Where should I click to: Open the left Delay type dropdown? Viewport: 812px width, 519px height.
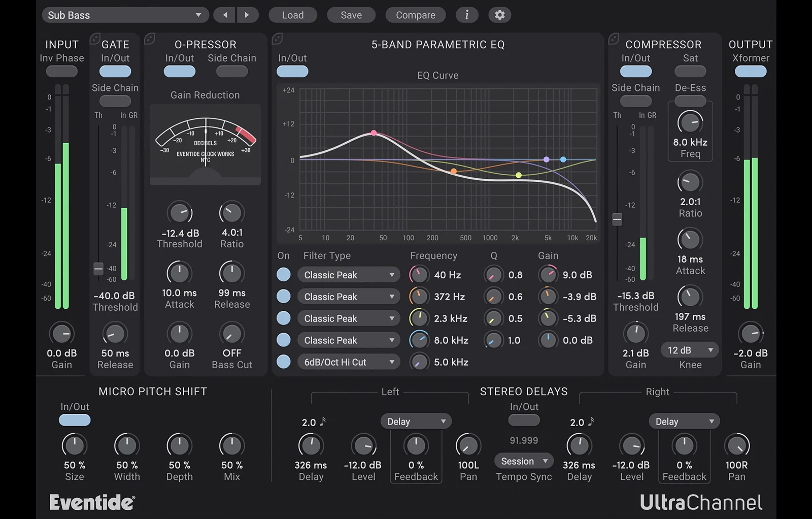click(x=416, y=421)
